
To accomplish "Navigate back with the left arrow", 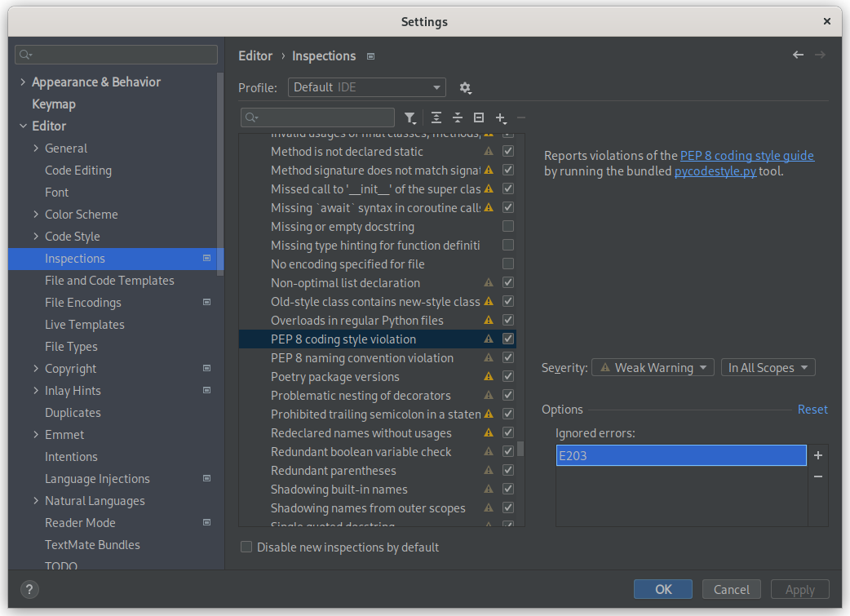I will pyautogui.click(x=798, y=55).
